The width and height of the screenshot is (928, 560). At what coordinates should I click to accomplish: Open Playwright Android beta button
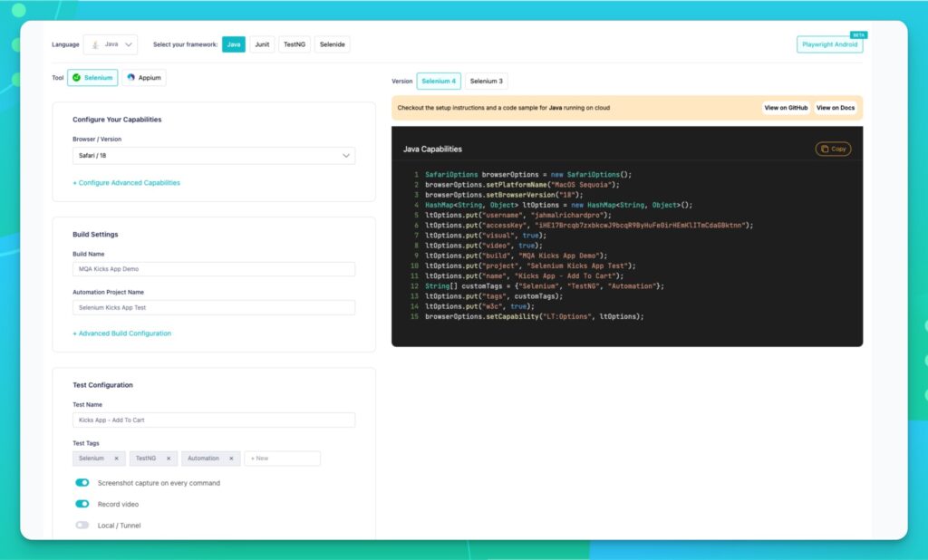point(829,44)
